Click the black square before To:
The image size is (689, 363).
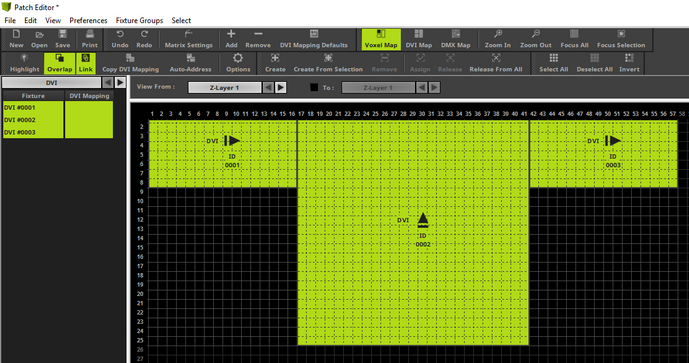[314, 87]
